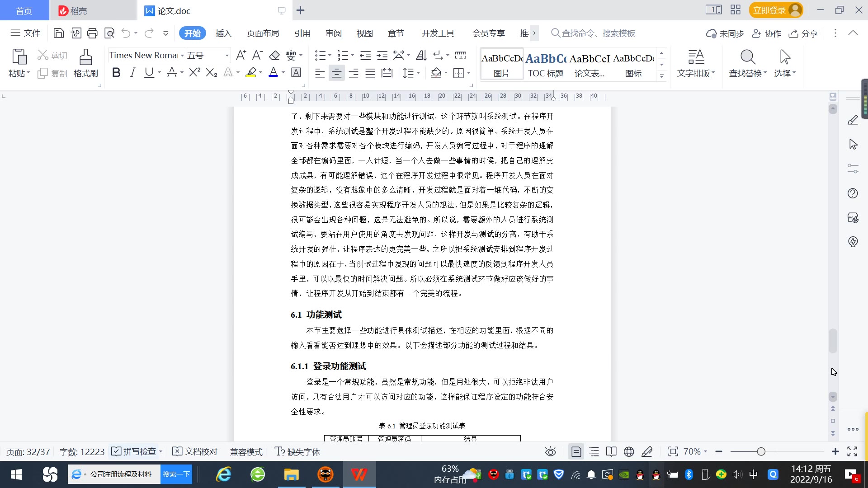
Task: Open the Text Layout (文字排版) icon
Action: 696,57
